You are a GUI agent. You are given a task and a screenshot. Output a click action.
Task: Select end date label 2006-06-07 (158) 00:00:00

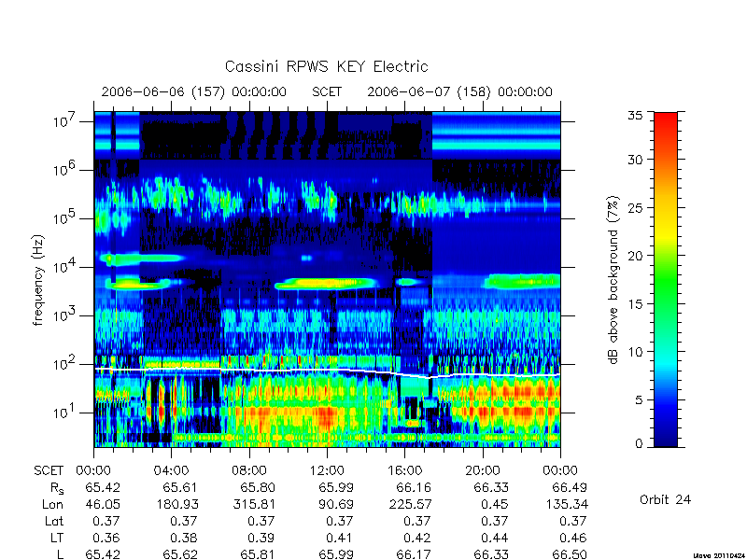[459, 91]
